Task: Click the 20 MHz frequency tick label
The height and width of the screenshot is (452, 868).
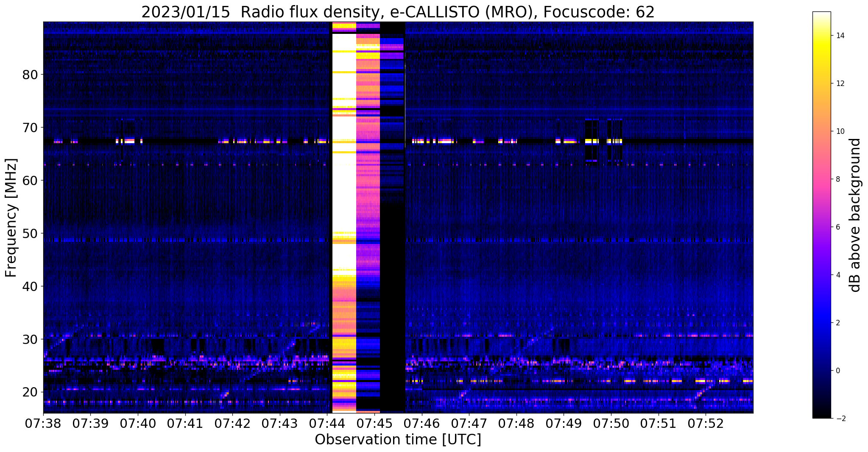Action: (30, 392)
